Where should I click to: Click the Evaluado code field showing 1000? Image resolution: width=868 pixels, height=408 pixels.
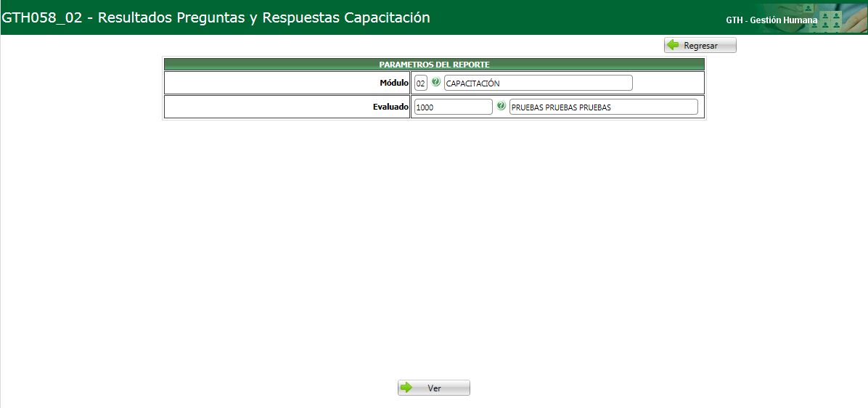tap(454, 107)
